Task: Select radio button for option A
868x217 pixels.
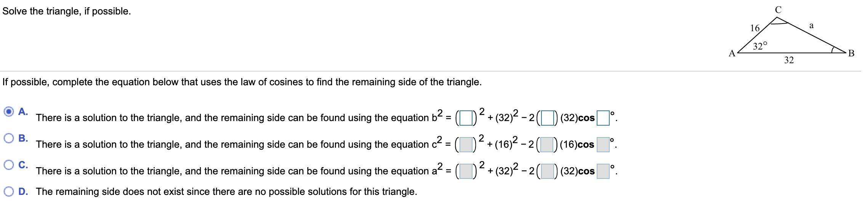Action: pyautogui.click(x=9, y=112)
